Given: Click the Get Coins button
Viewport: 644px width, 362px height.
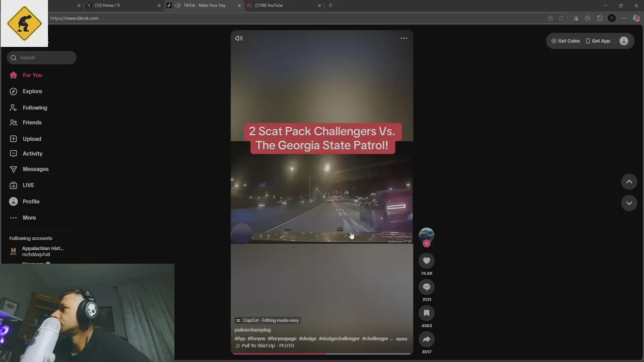Looking at the screenshot, I should [566, 41].
